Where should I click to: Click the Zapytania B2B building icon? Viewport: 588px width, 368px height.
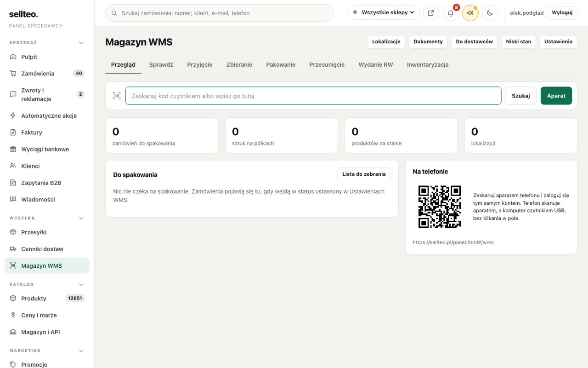[x=13, y=183]
